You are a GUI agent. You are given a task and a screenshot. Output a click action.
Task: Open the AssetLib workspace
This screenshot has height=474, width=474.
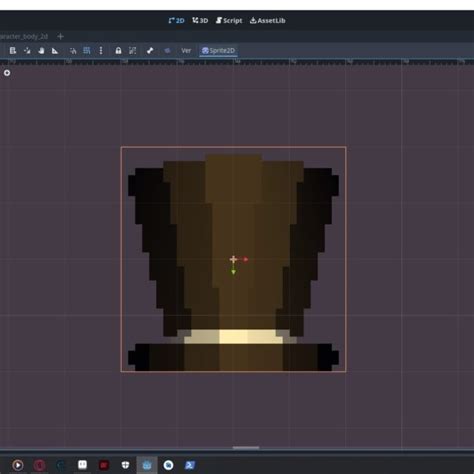click(x=268, y=21)
